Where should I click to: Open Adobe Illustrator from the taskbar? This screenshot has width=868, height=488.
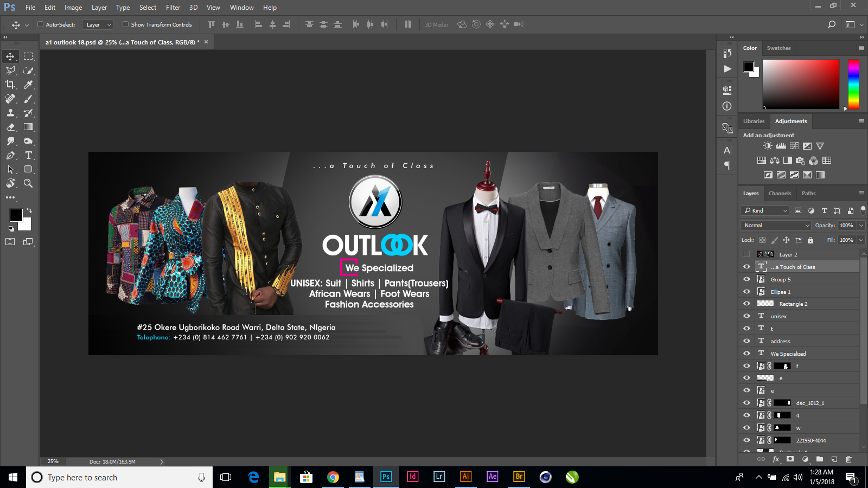[465, 477]
